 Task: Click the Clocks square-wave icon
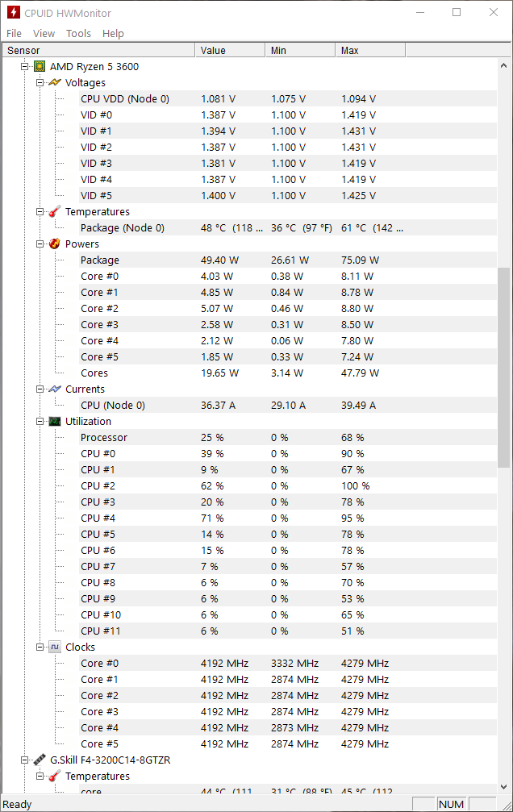click(55, 647)
